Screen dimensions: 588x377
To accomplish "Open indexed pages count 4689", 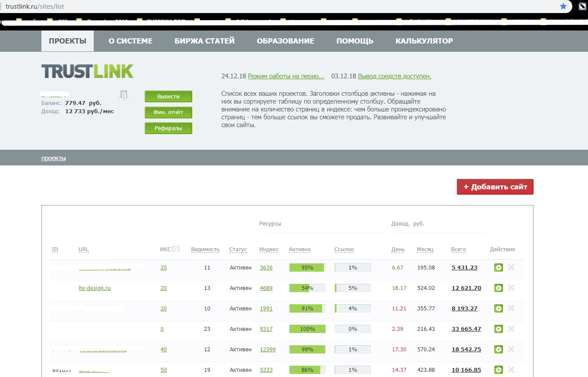I will [266, 288].
